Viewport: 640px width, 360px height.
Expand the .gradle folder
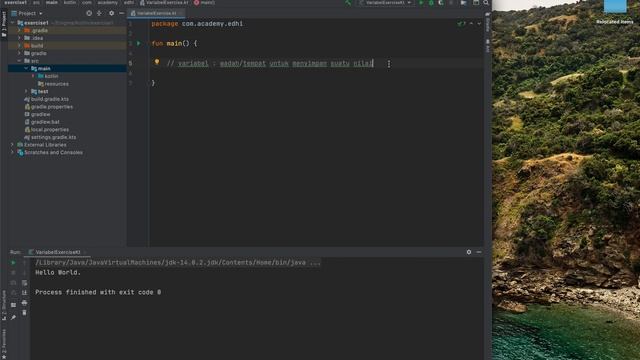(19, 31)
